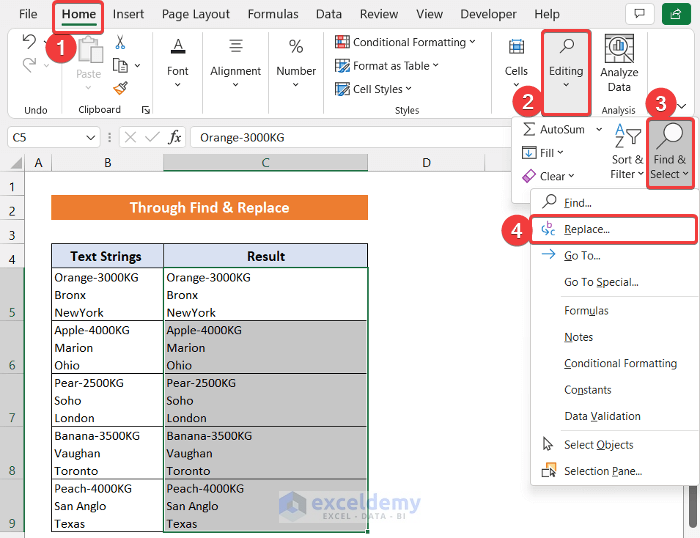
Task: Click the green Share icon
Action: coord(676,14)
